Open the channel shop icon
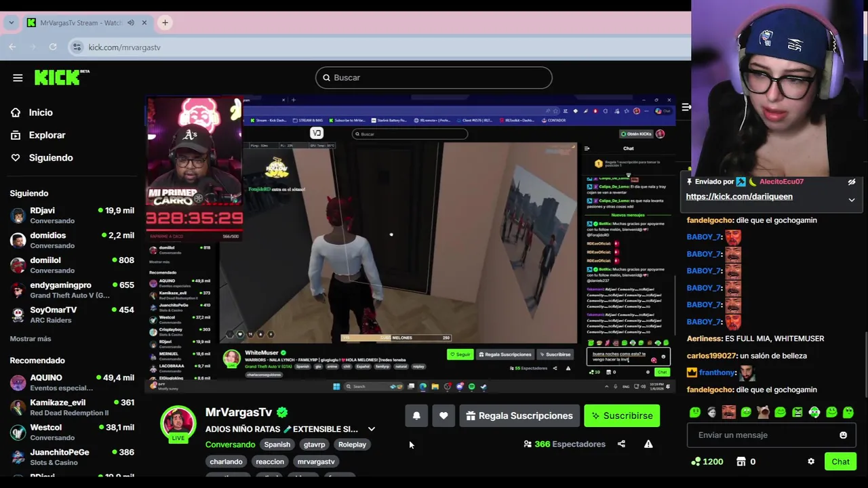This screenshot has width=868, height=488. coord(741,462)
